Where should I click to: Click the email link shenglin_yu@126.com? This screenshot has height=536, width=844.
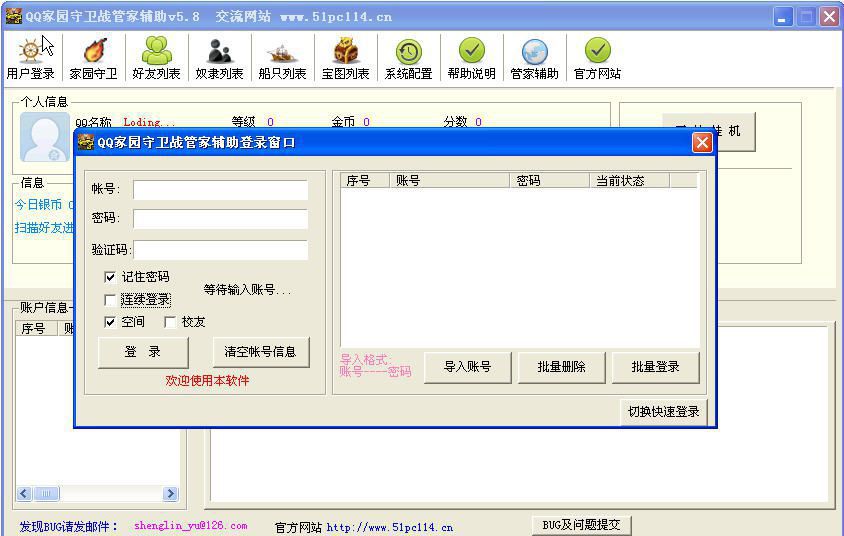(191, 526)
